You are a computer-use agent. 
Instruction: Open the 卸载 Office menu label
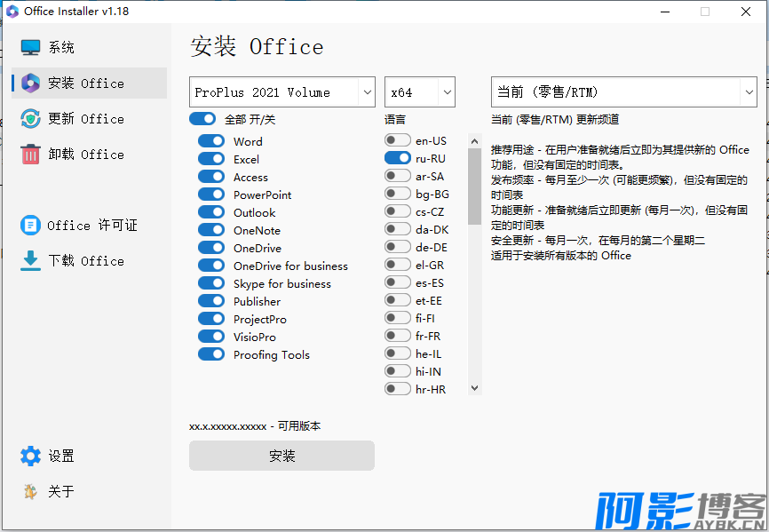[x=86, y=154]
